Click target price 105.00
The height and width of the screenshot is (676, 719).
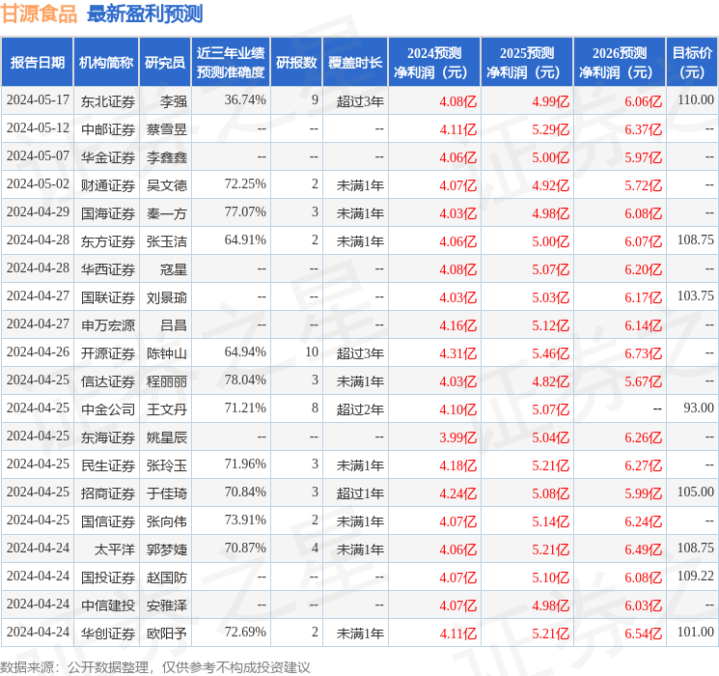[x=696, y=492]
